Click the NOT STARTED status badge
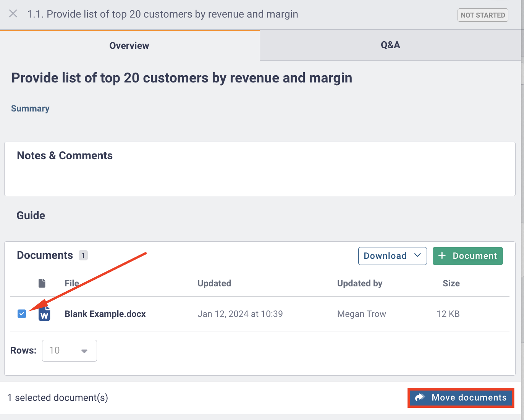The width and height of the screenshot is (524, 420). [x=483, y=15]
